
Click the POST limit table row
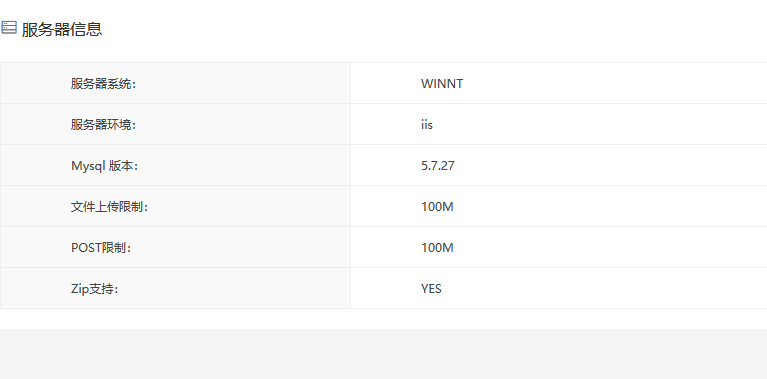click(384, 247)
